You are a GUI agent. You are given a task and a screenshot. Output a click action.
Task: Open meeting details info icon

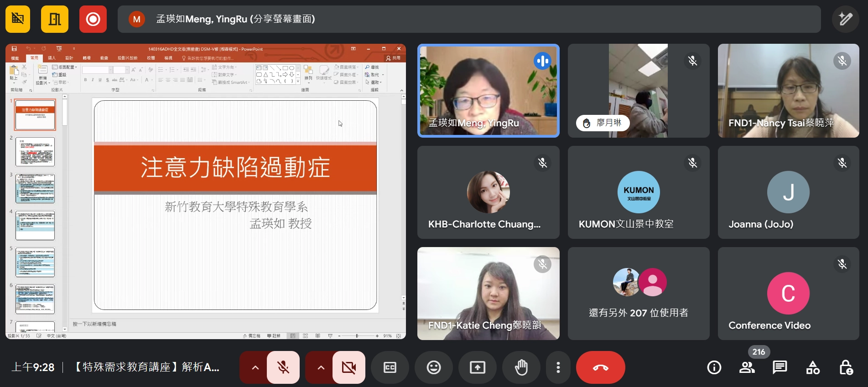pos(714,367)
